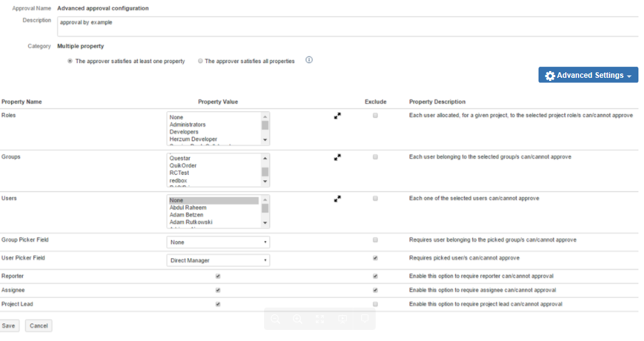Click the zoom out magnifier icon
The image size is (644, 341).
tap(275, 319)
